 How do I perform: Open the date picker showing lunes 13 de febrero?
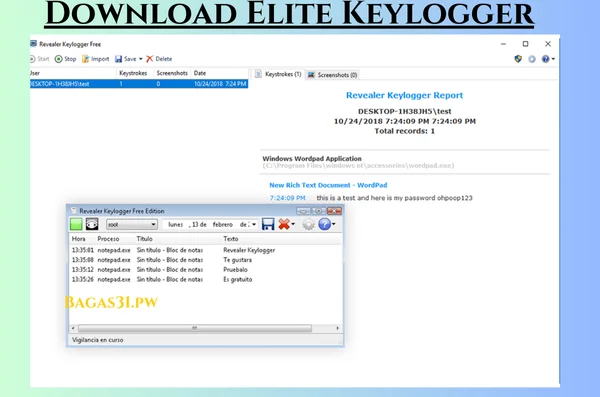(x=210, y=224)
